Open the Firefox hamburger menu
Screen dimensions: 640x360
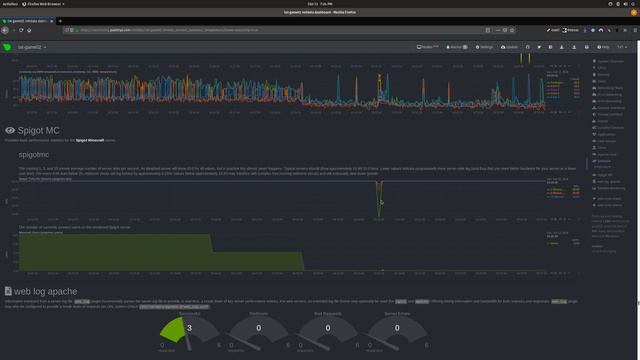click(x=635, y=30)
